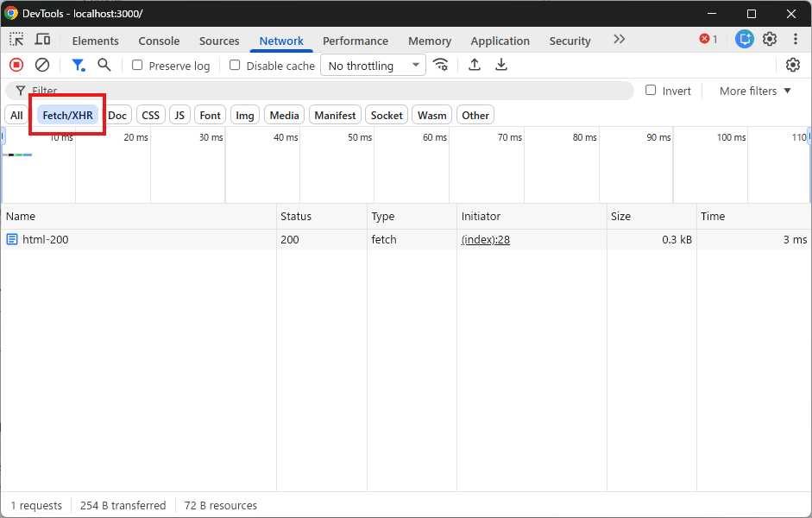This screenshot has width=812, height=518.
Task: Open the network search magnifier
Action: pos(104,66)
